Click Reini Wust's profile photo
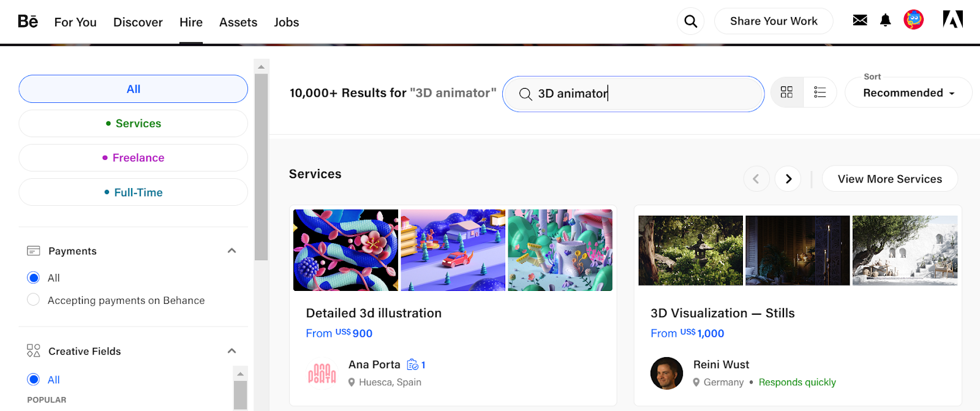The width and height of the screenshot is (980, 411). (x=666, y=373)
